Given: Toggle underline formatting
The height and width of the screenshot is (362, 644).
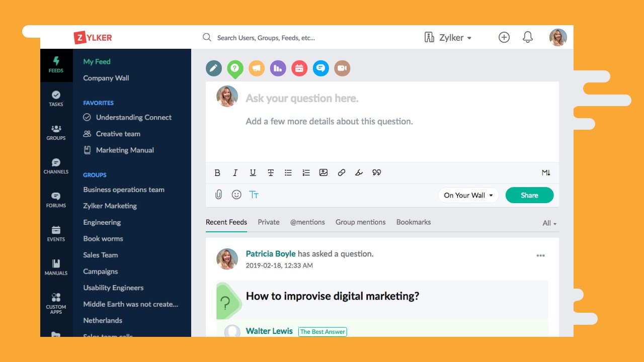Looking at the screenshot, I should tap(253, 172).
